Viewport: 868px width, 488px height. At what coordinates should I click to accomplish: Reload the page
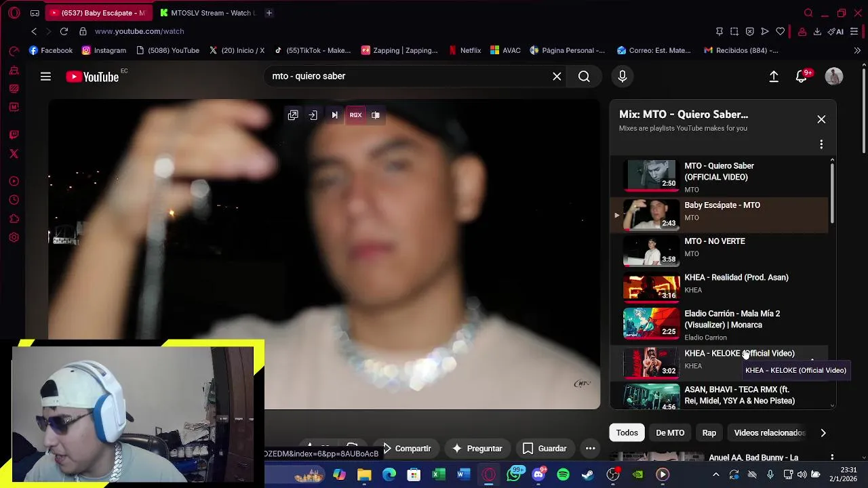(x=64, y=31)
